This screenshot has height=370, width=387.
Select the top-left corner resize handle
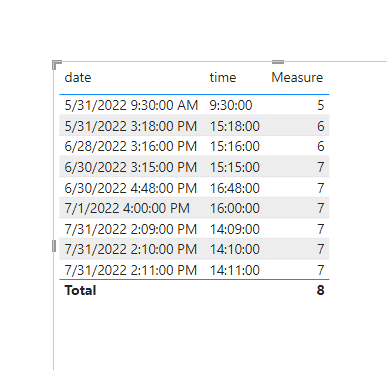tap(57, 65)
